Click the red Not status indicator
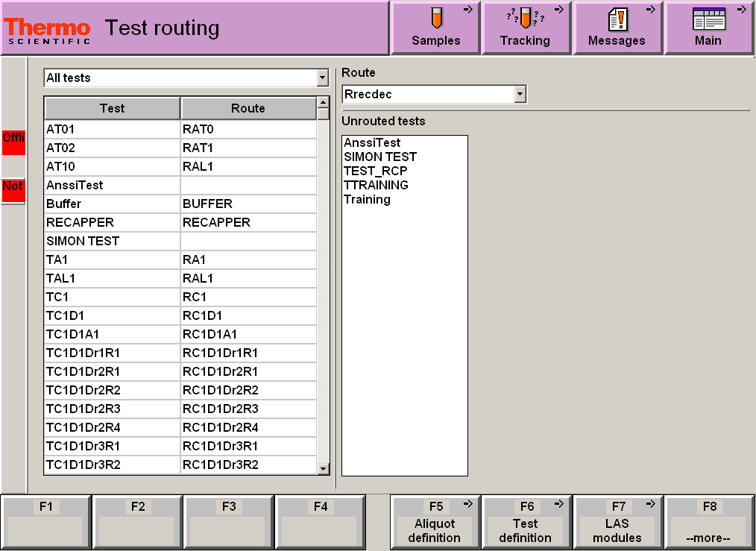The width and height of the screenshot is (756, 551). click(12, 188)
